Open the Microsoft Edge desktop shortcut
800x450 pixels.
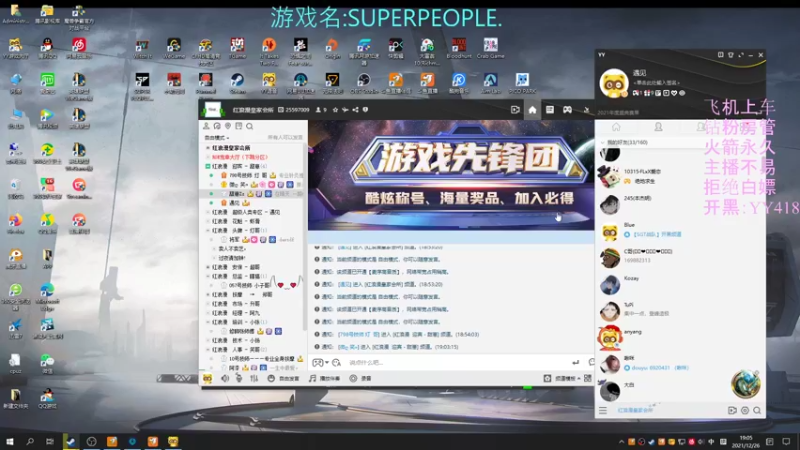(x=47, y=297)
